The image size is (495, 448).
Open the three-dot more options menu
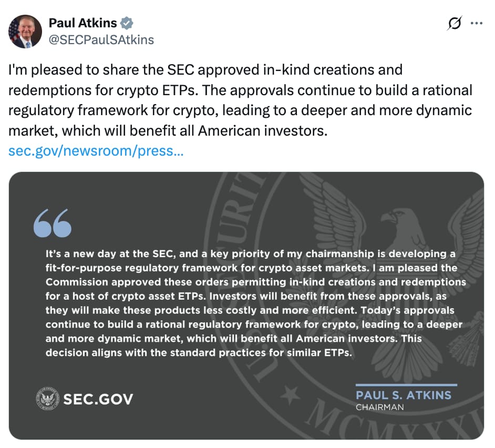[x=477, y=23]
